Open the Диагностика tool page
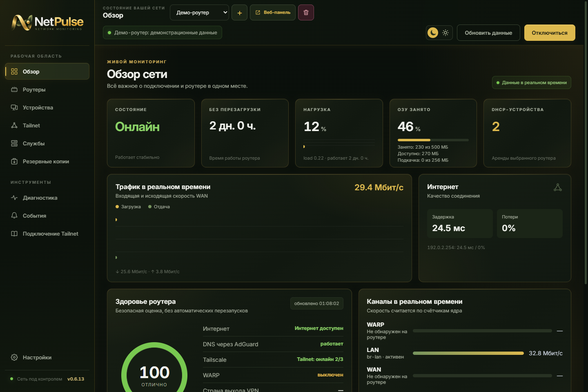Image resolution: width=588 pixels, height=392 pixels. [47, 198]
